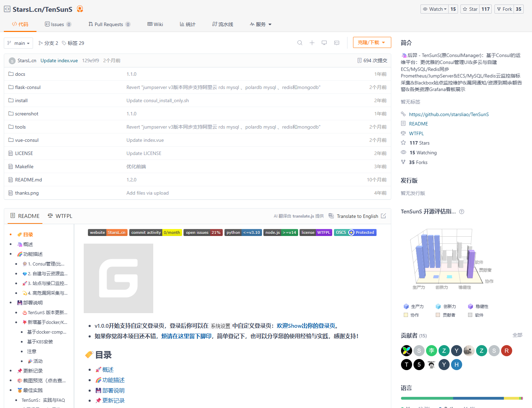Click 全部 to view all contributors
The width and height of the screenshot is (532, 408).
click(517, 335)
